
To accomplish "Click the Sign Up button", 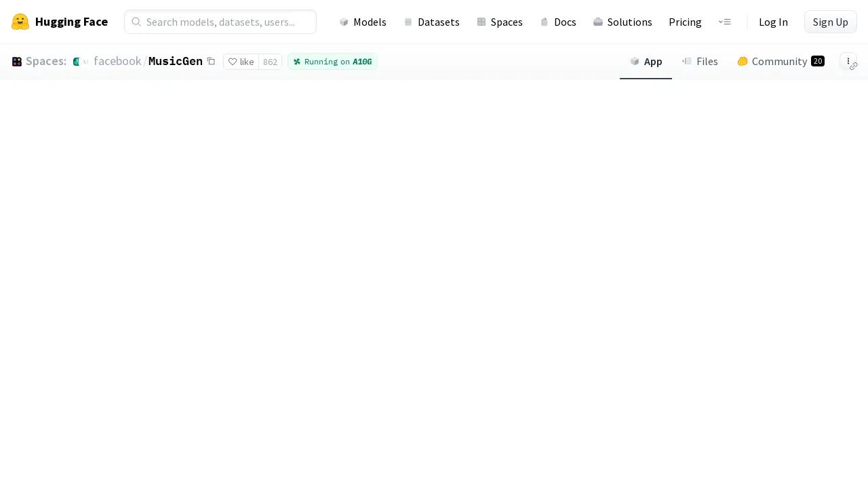I will 830,22.
